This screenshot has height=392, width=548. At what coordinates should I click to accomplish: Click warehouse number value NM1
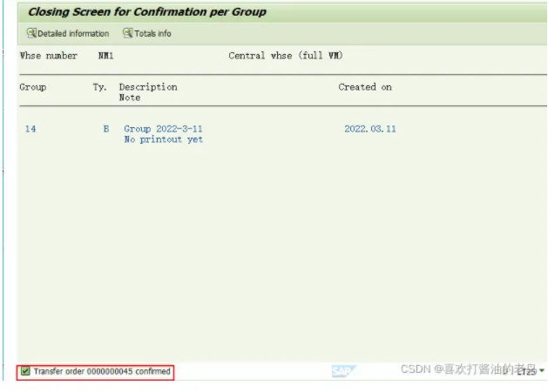pos(106,56)
